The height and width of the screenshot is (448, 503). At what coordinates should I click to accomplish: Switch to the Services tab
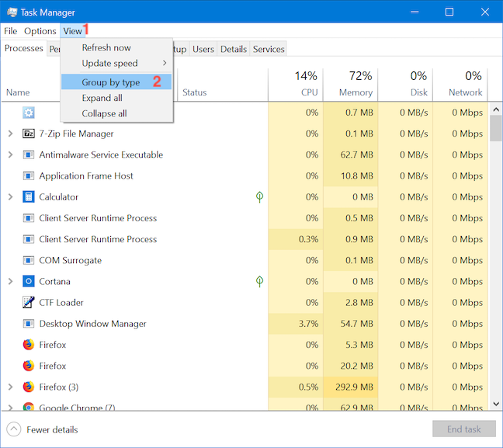(x=269, y=49)
